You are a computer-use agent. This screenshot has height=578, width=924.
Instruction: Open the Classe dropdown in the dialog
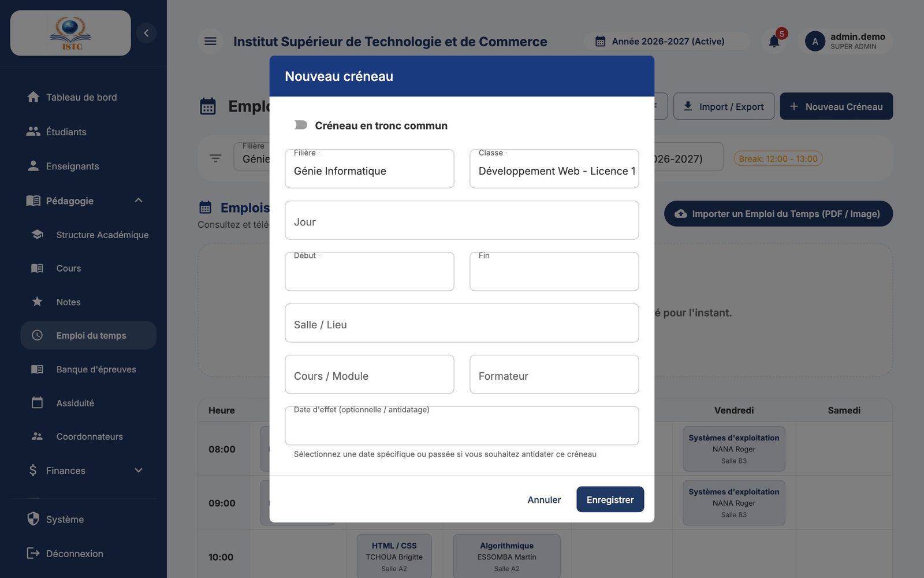point(554,169)
